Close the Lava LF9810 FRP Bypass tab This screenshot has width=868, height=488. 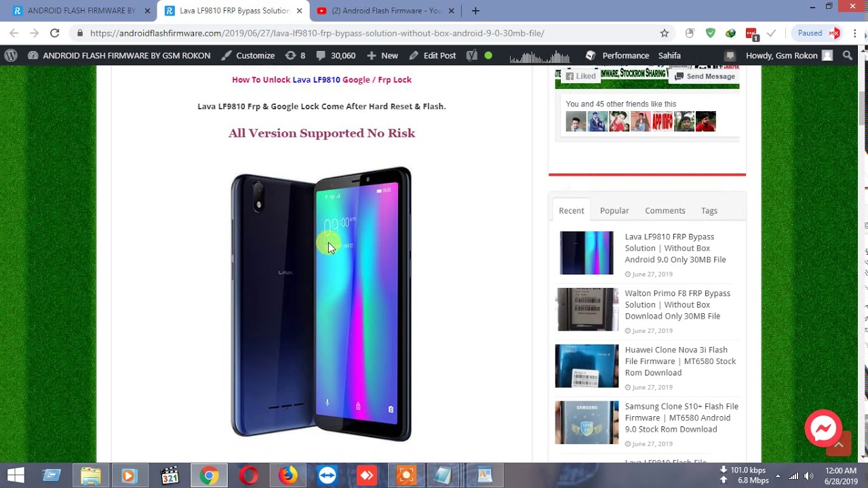tap(299, 11)
